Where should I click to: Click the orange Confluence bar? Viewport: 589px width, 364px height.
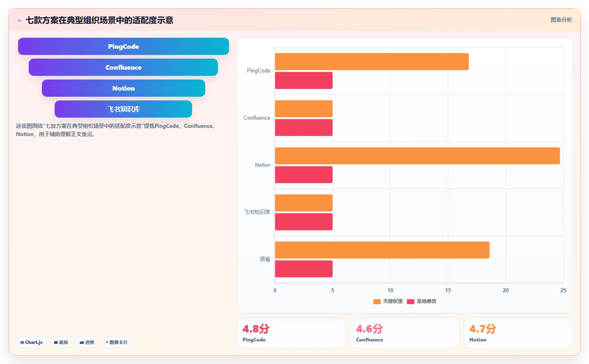tap(304, 109)
